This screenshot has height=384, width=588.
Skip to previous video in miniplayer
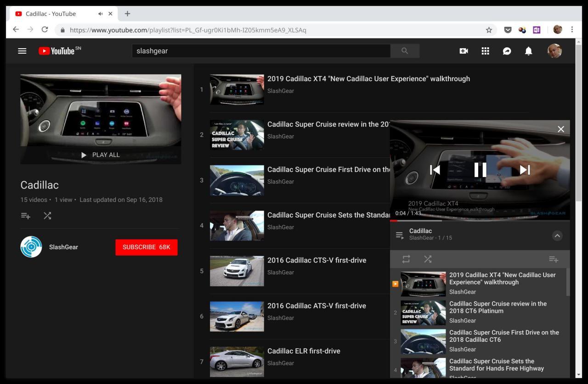[435, 170]
